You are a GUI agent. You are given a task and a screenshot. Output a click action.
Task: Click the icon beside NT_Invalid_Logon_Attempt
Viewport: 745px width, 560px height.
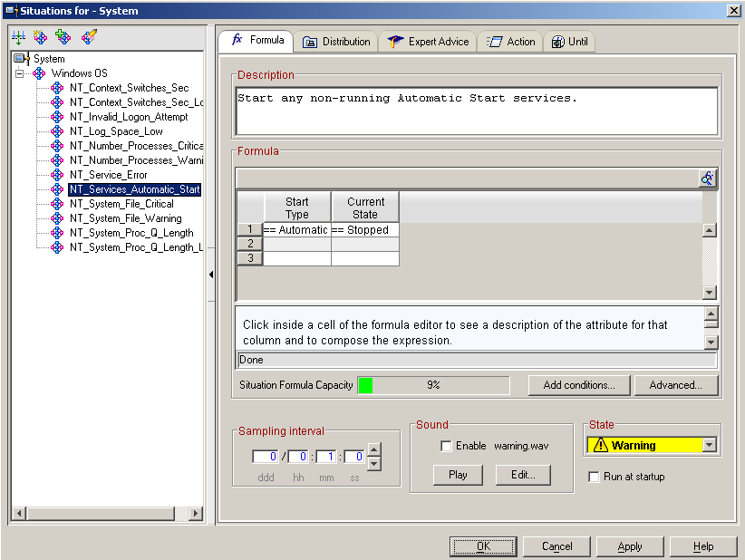(57, 117)
